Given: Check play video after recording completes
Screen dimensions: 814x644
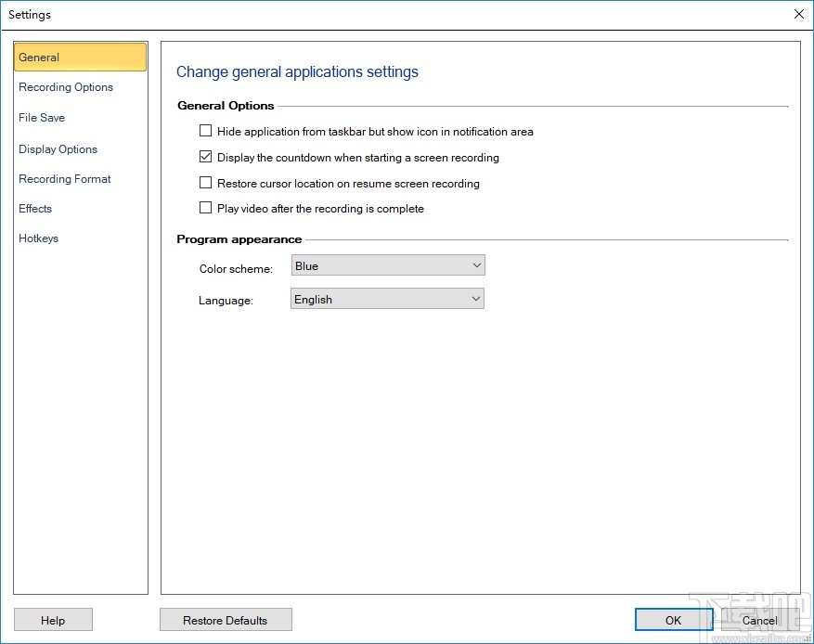Looking at the screenshot, I should pos(205,207).
